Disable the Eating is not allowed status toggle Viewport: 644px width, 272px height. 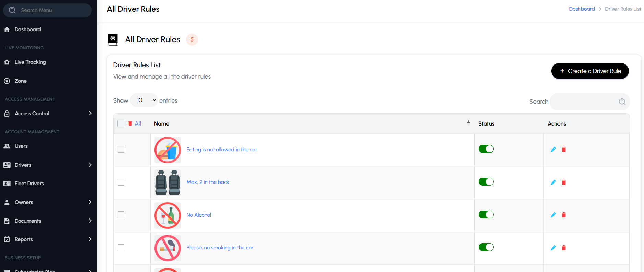point(486,149)
